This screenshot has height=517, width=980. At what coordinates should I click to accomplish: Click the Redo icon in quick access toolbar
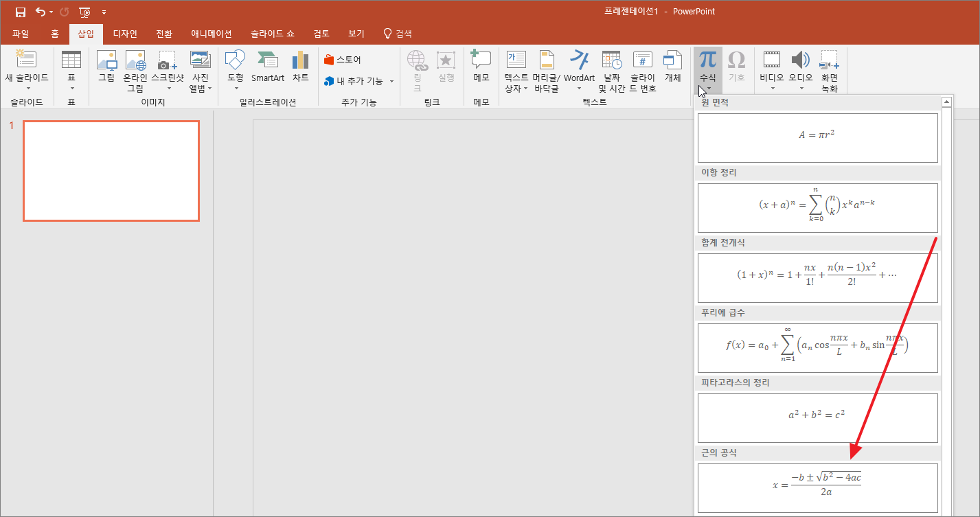(65, 12)
